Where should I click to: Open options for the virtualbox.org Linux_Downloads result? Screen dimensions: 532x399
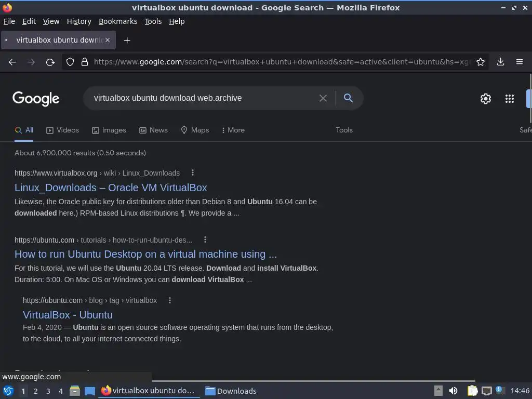tap(193, 172)
